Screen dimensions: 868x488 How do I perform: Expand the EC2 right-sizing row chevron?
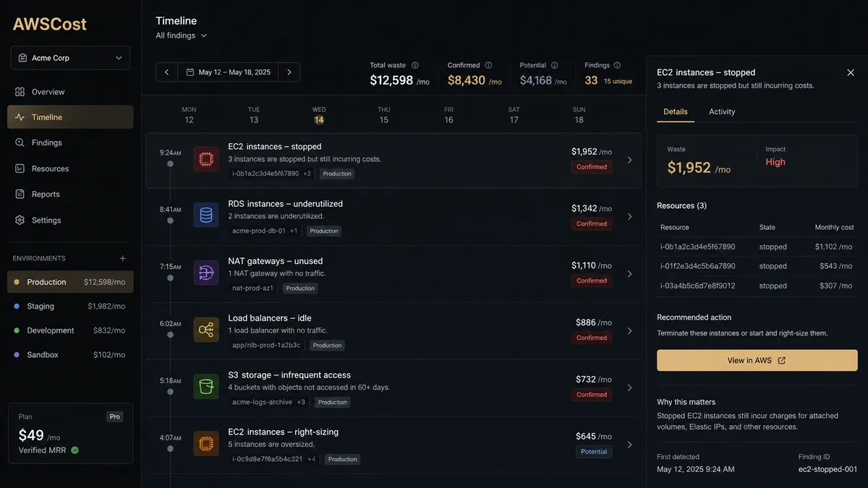pos(629,445)
